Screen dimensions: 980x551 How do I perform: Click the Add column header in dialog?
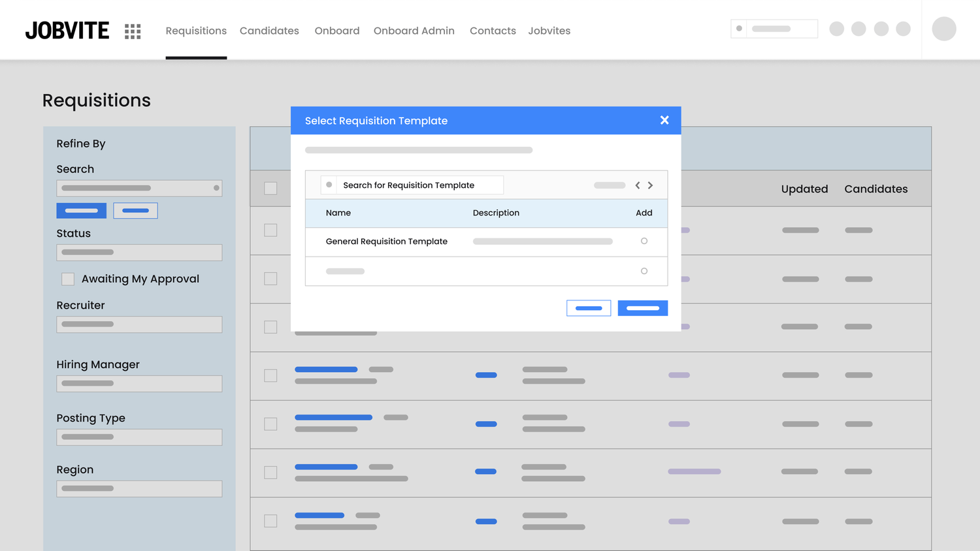(644, 213)
